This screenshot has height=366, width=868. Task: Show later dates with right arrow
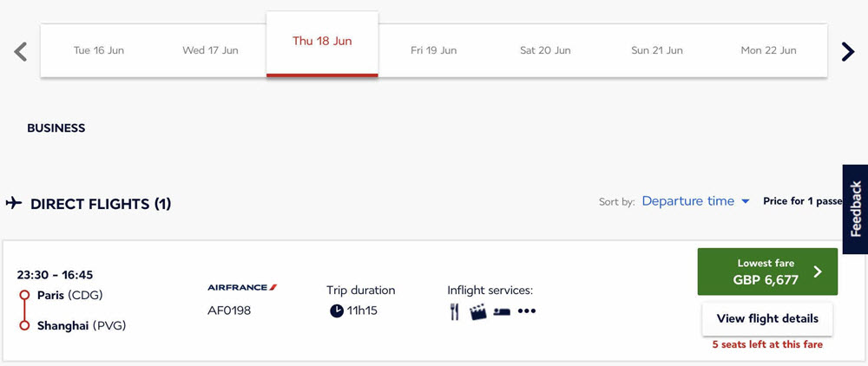(847, 51)
